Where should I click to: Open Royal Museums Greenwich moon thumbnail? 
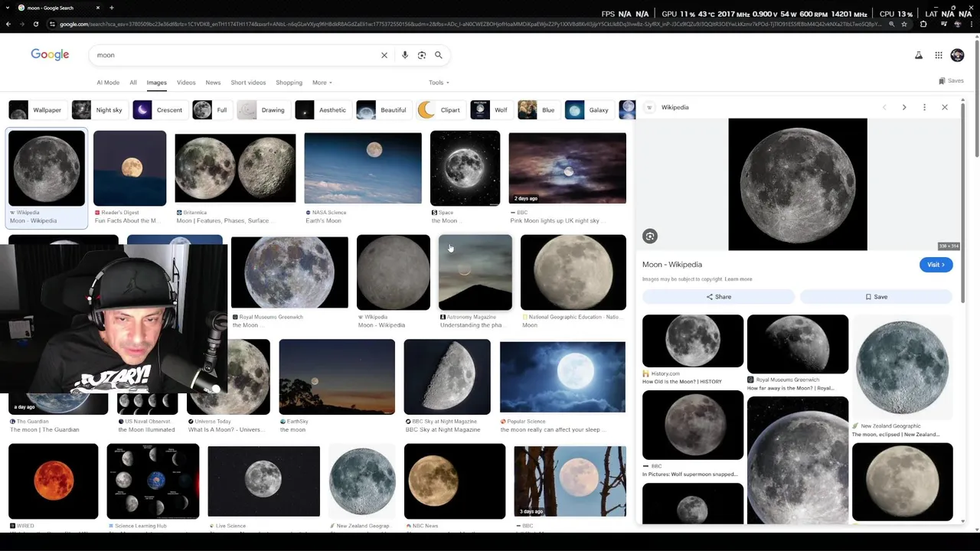coord(289,272)
